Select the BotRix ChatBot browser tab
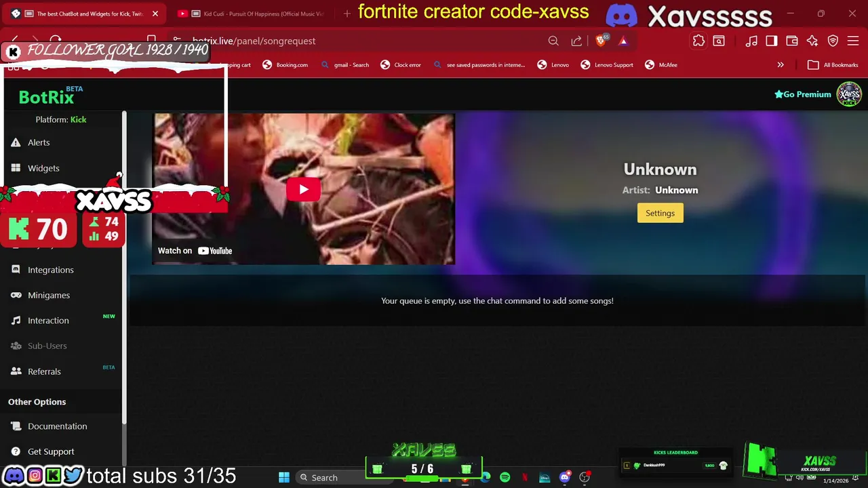 pos(85,14)
